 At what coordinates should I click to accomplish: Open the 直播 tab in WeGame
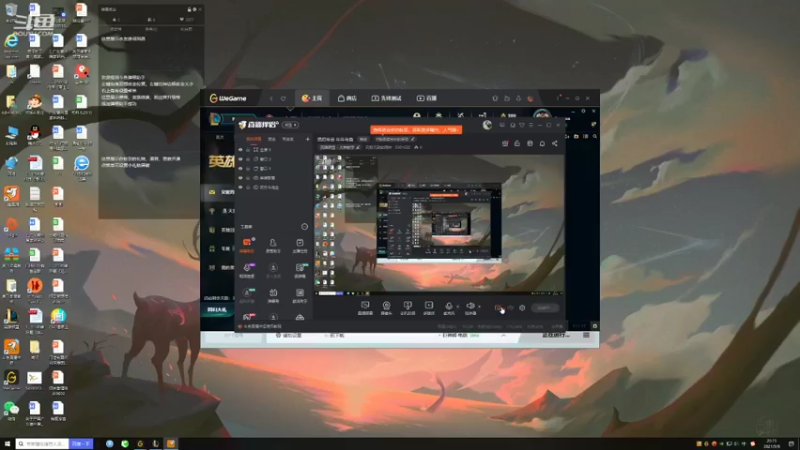tap(427, 98)
